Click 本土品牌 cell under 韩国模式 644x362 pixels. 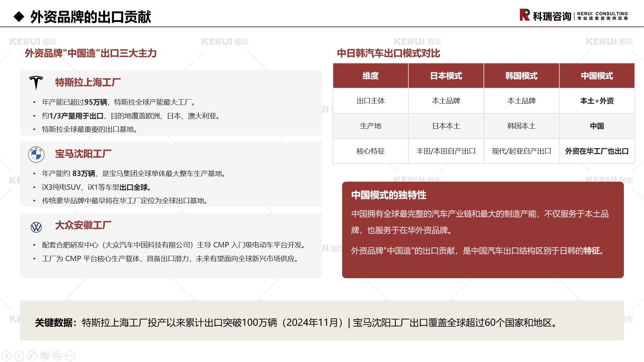pos(522,101)
